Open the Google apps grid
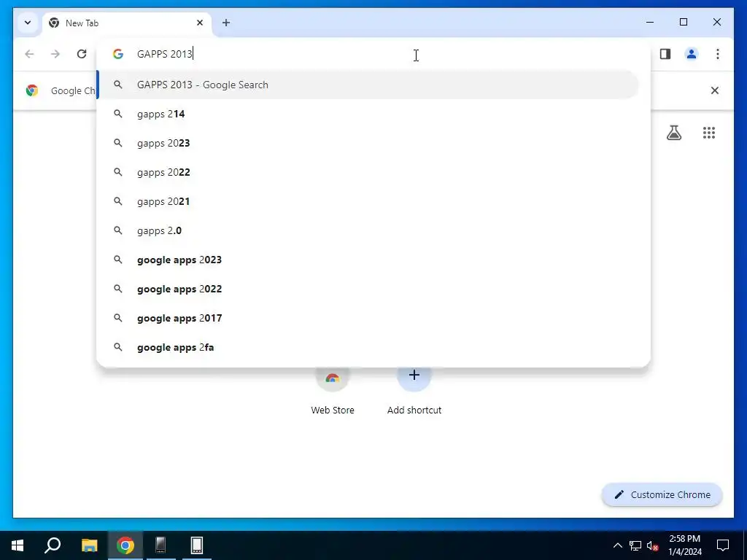Image resolution: width=747 pixels, height=560 pixels. tap(709, 133)
